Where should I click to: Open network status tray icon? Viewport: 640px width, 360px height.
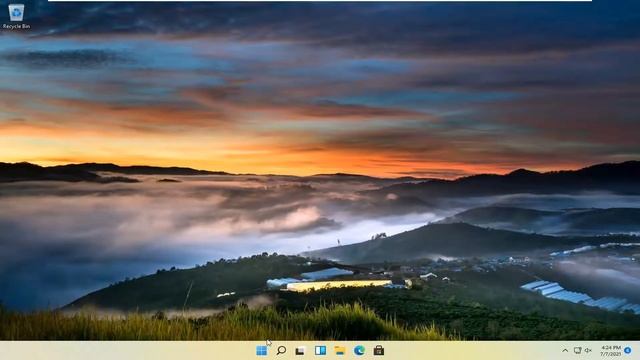click(x=578, y=351)
